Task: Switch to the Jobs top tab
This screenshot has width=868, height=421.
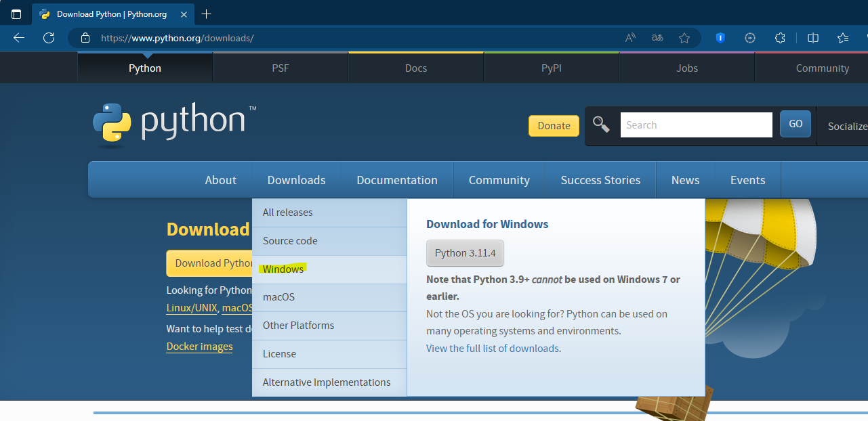Action: 687,68
